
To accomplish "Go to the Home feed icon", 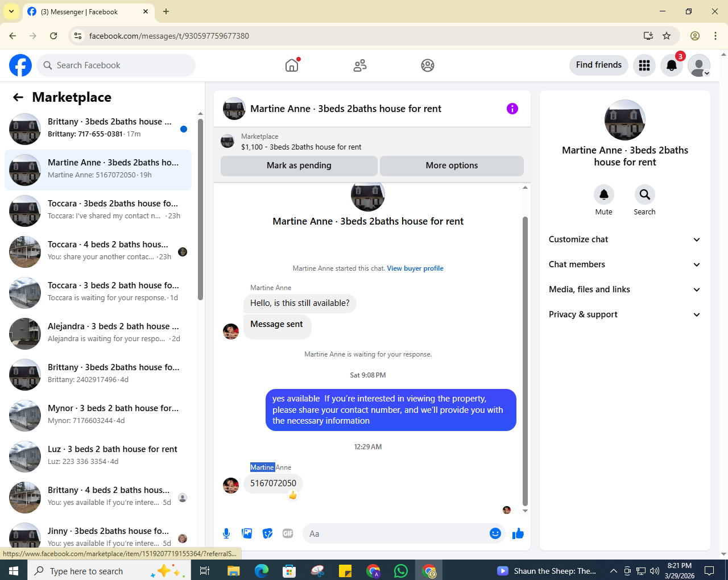I will coord(292,65).
